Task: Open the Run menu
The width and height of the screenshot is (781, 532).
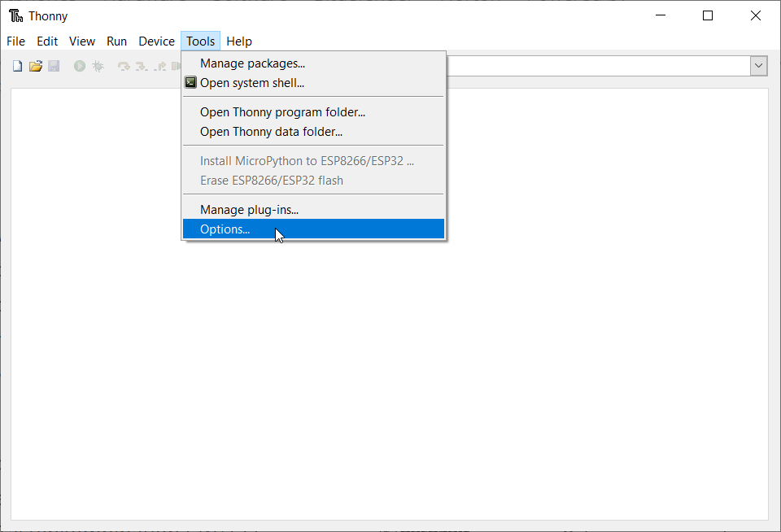Action: click(x=116, y=41)
